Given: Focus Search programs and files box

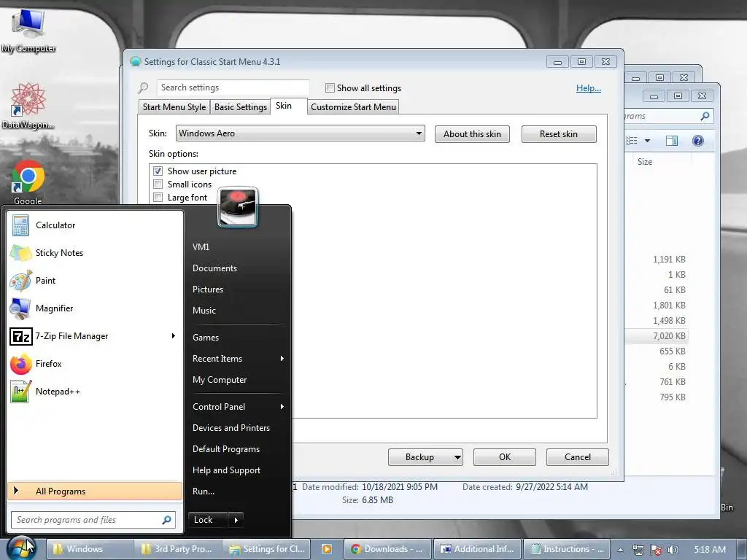Looking at the screenshot, I should point(93,520).
